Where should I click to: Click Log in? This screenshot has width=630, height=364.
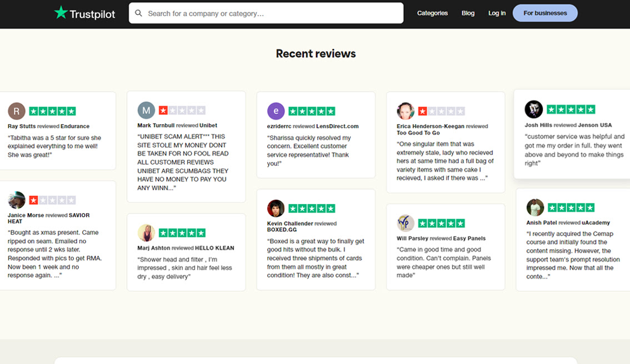tap(497, 13)
